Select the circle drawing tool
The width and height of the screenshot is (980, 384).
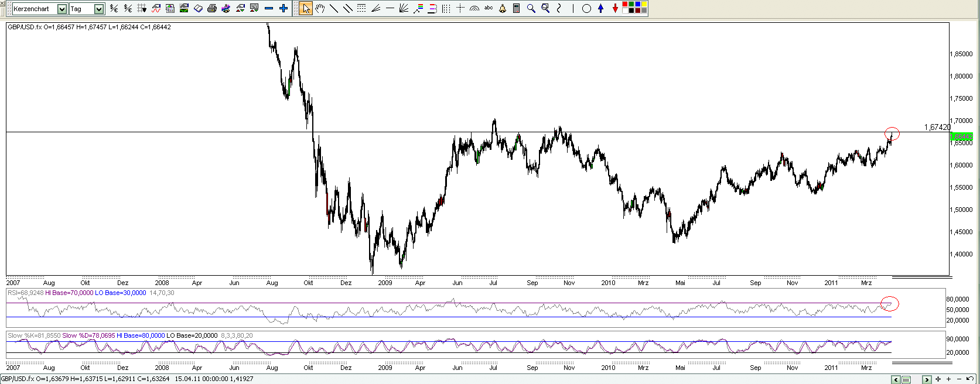click(586, 8)
